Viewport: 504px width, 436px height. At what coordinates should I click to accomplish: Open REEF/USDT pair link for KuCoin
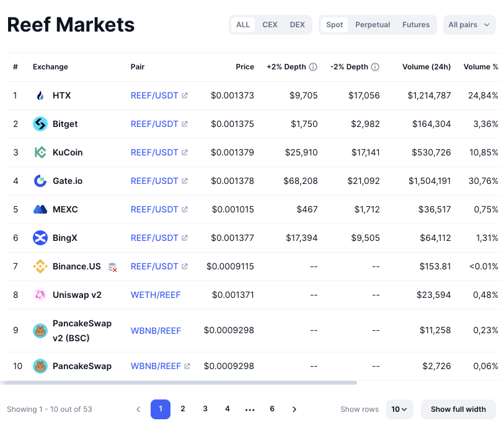154,152
